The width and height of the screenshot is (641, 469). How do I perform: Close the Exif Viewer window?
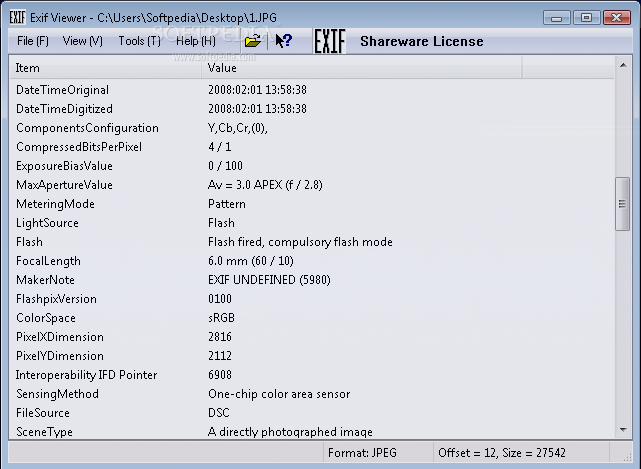point(616,18)
